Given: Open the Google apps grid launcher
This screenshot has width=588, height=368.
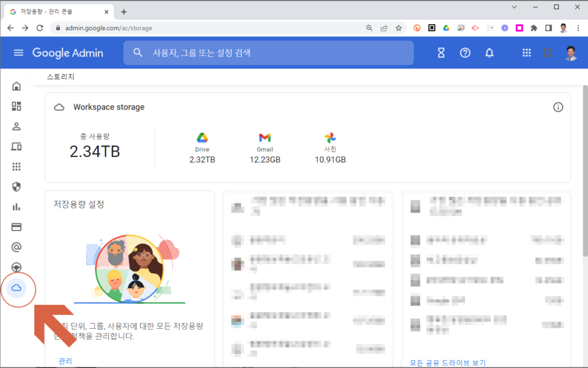Looking at the screenshot, I should click(x=526, y=53).
